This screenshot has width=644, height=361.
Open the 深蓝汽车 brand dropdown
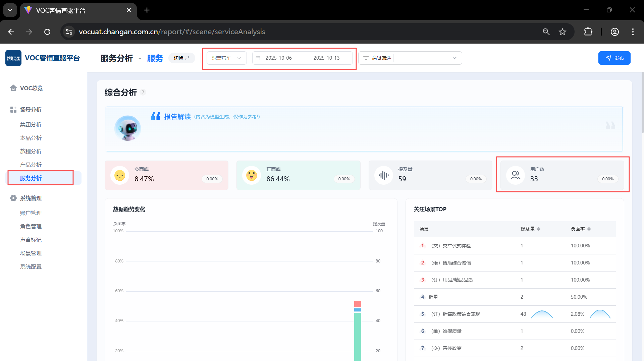[226, 58]
